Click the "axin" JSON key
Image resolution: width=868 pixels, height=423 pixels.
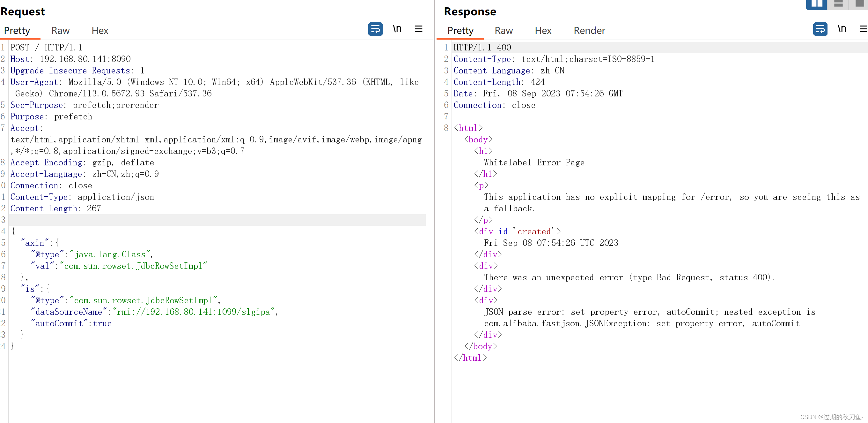click(x=35, y=243)
